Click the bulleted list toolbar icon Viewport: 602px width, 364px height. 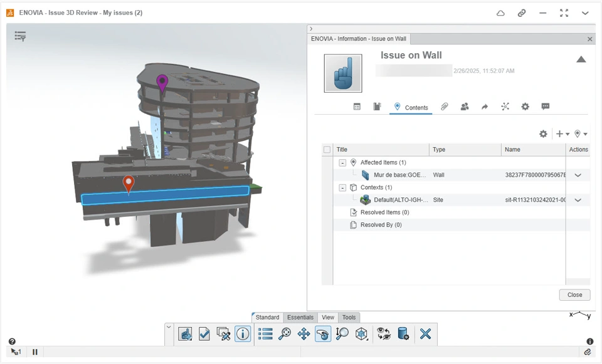(265, 334)
